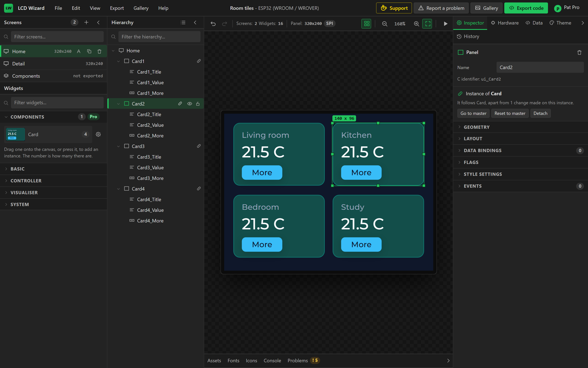The image size is (588, 368).
Task: Click Go to master
Action: [473, 113]
